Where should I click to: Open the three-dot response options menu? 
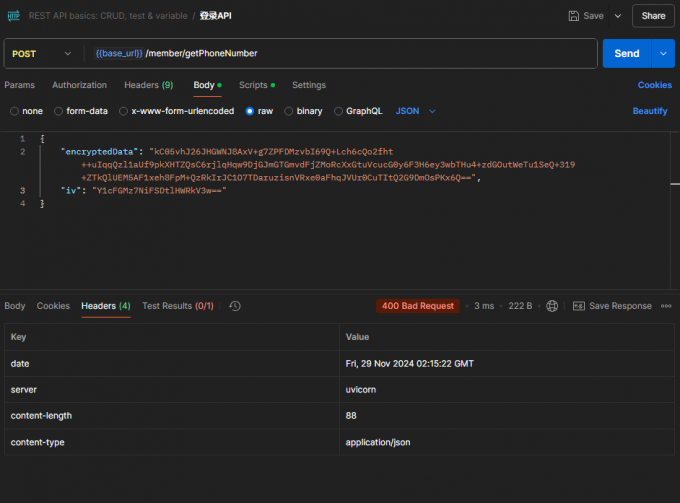click(x=666, y=306)
